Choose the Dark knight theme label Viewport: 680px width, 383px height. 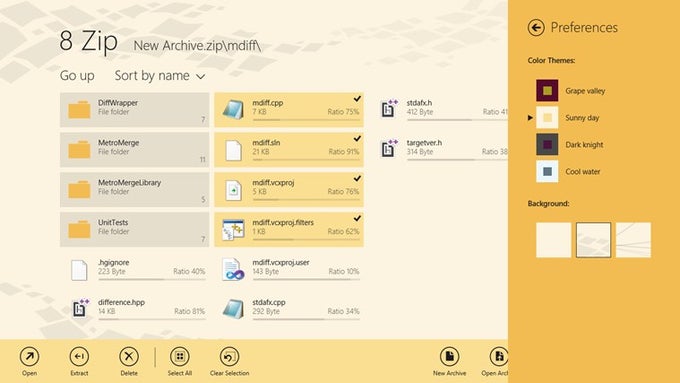click(584, 145)
